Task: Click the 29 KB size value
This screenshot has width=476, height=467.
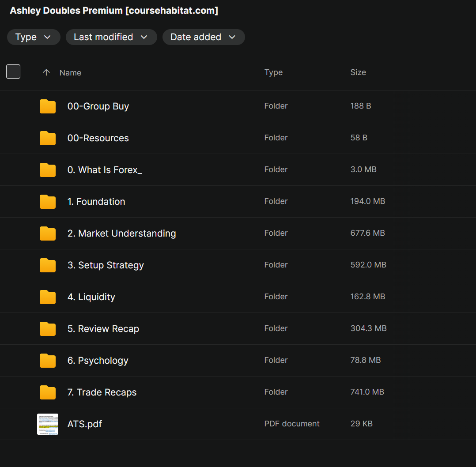Action: (x=361, y=424)
